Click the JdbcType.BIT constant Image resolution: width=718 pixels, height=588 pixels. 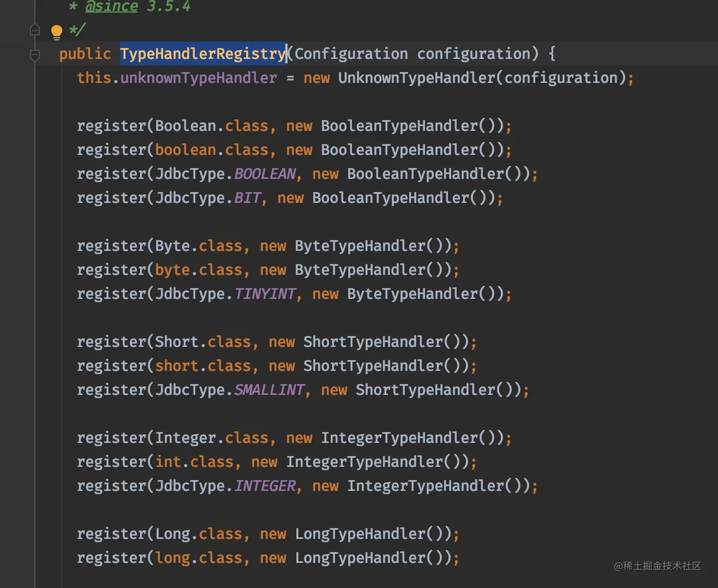(208, 198)
